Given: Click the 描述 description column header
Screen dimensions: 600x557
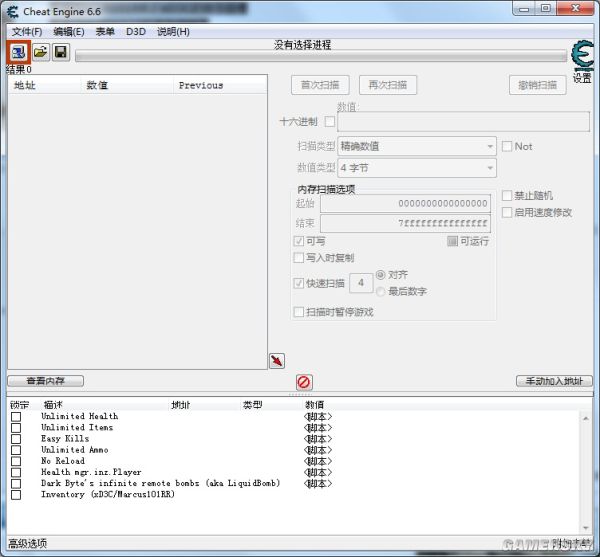Looking at the screenshot, I should pyautogui.click(x=53, y=405).
